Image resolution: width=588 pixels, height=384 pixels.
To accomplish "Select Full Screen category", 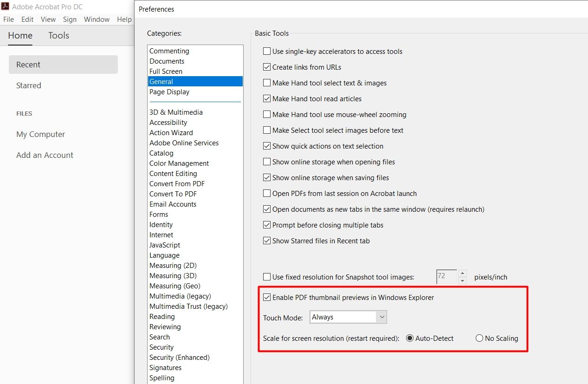I will click(195, 72).
